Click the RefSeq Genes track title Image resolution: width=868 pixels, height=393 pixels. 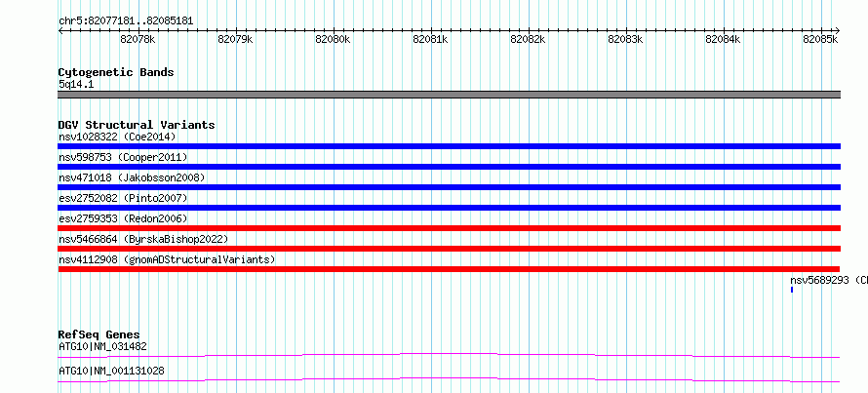coord(99,334)
